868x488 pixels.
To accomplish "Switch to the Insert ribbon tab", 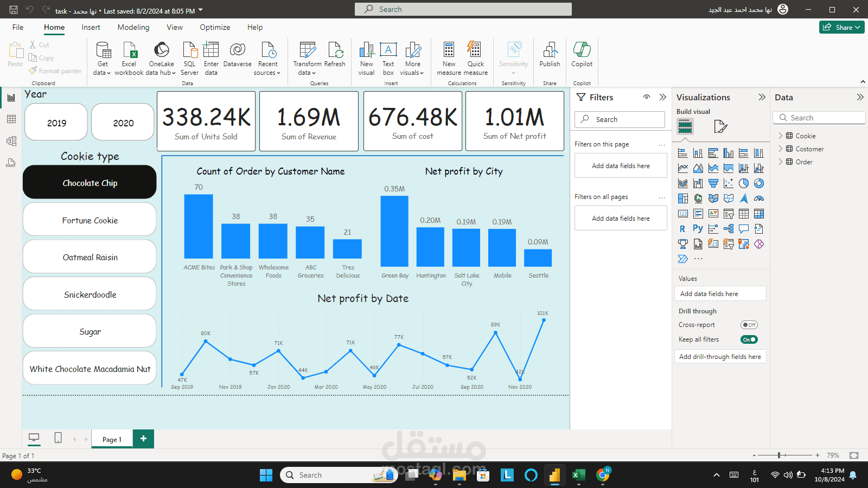I will 91,27.
